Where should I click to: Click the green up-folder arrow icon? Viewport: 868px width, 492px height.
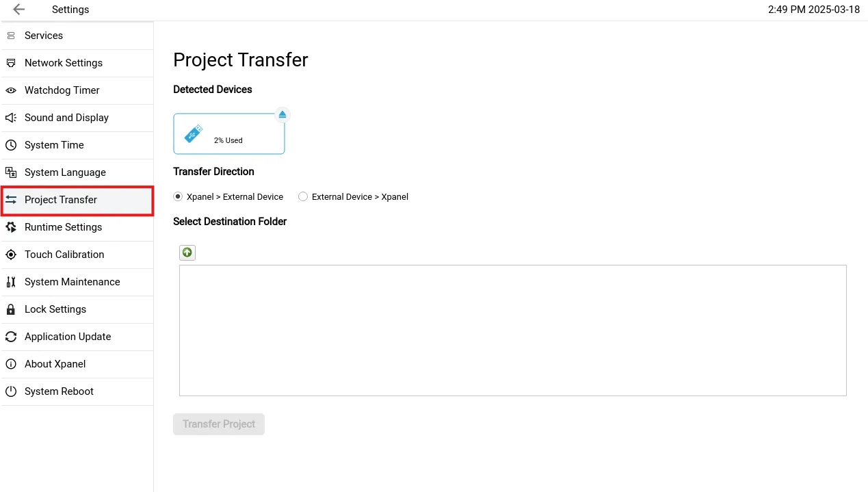pos(187,253)
